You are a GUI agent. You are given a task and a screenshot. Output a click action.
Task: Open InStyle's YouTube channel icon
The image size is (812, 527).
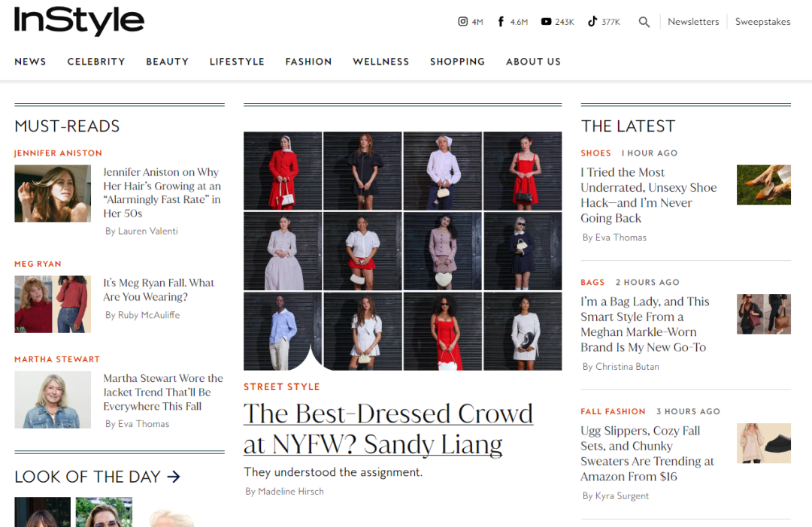coord(547,21)
